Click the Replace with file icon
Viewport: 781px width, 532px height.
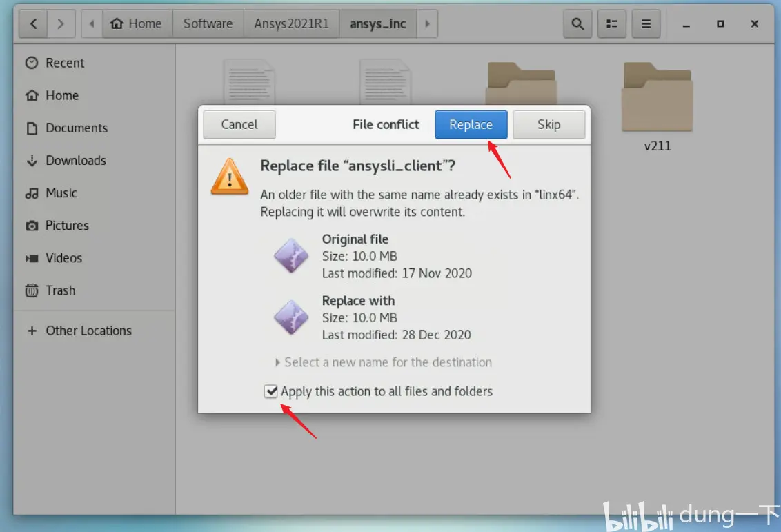(x=291, y=317)
